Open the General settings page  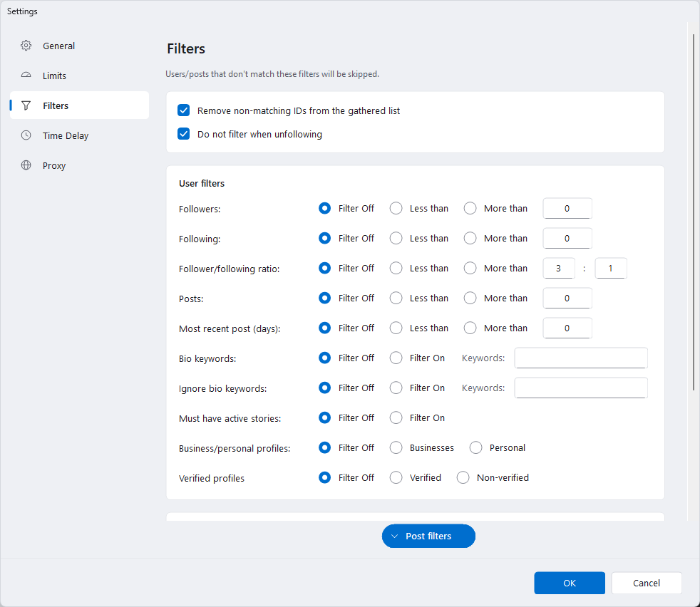(x=79, y=46)
